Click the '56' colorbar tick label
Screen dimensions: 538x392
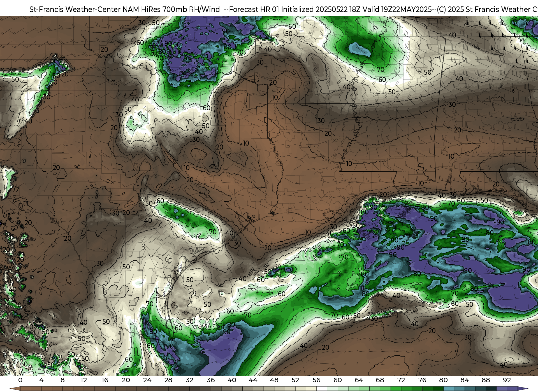coord(316,380)
